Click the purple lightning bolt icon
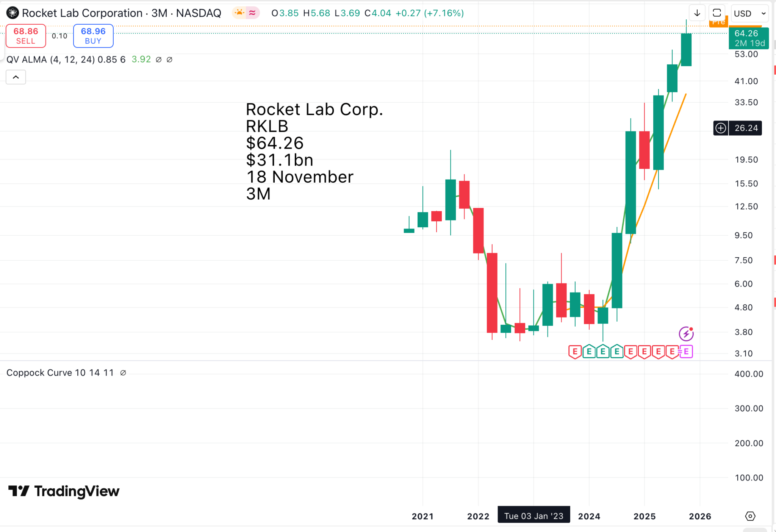The image size is (776, 532). (686, 334)
